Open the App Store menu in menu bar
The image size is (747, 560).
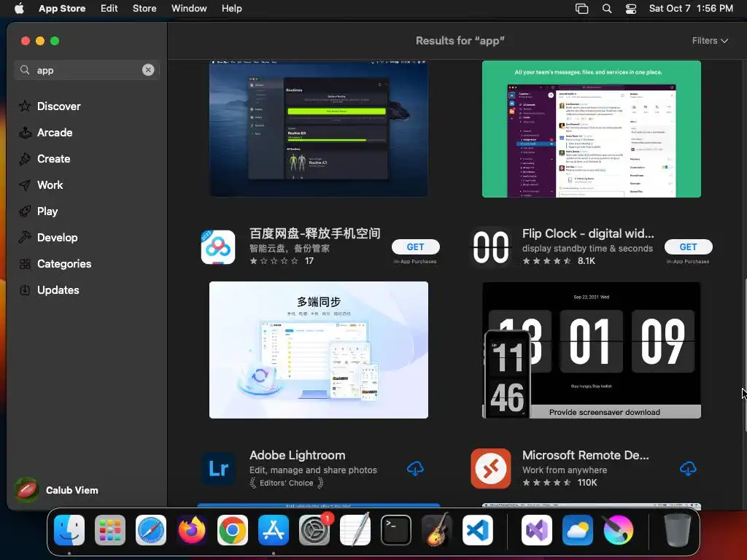pyautogui.click(x=62, y=9)
